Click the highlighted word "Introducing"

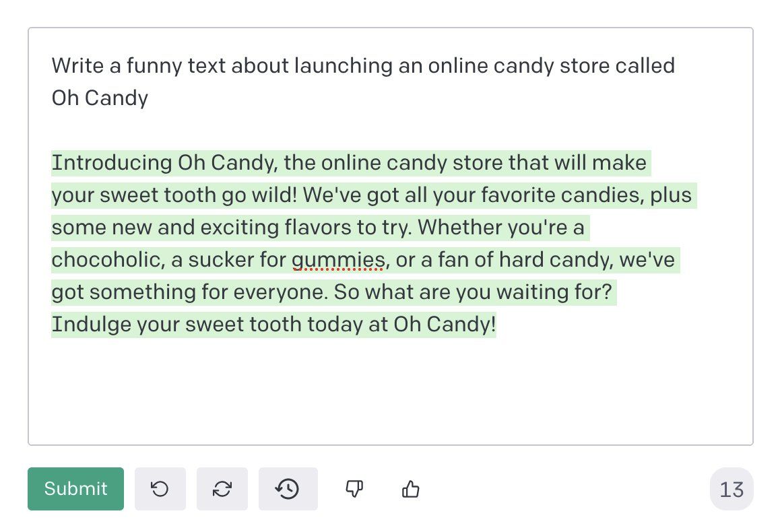(x=112, y=163)
